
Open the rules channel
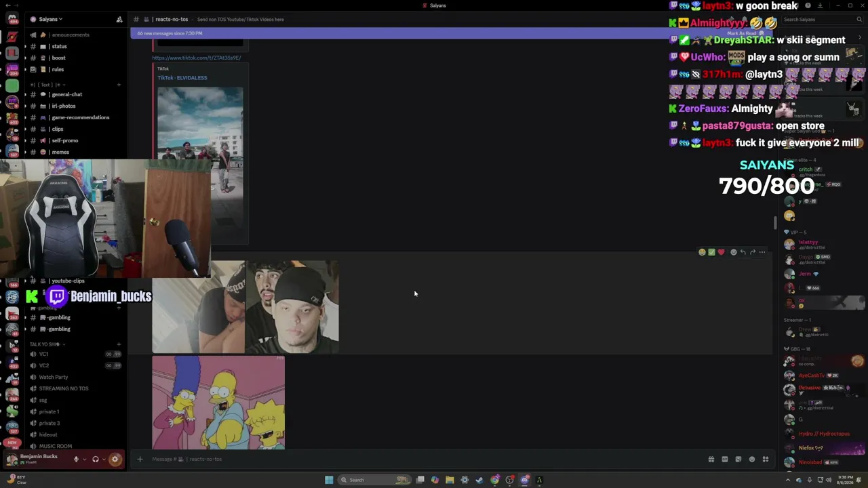coord(75,69)
